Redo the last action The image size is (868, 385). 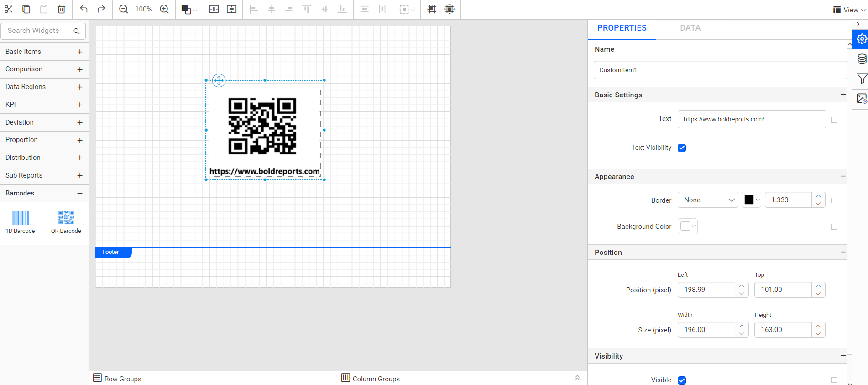pos(101,9)
